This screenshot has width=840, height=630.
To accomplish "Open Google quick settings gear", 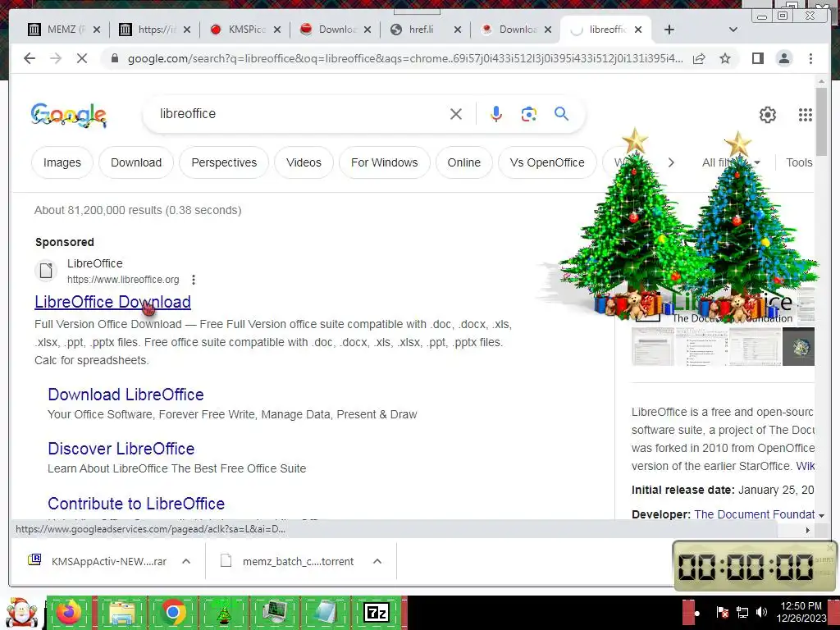I will point(768,115).
